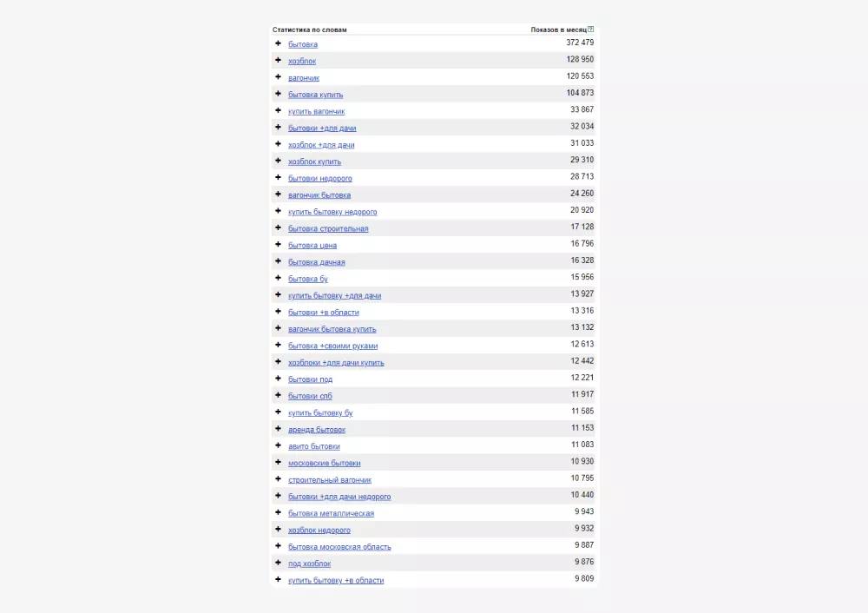Click the plus sign beside 'бытовка купить'
The image size is (868, 613).
tap(279, 94)
